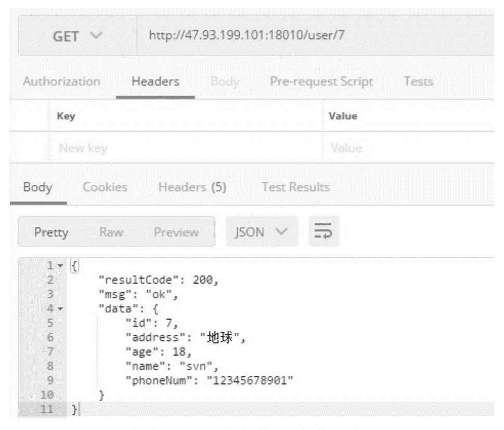Screen dimensions: 504x430
Task: Open the JSON format dropdown
Action: tap(262, 232)
